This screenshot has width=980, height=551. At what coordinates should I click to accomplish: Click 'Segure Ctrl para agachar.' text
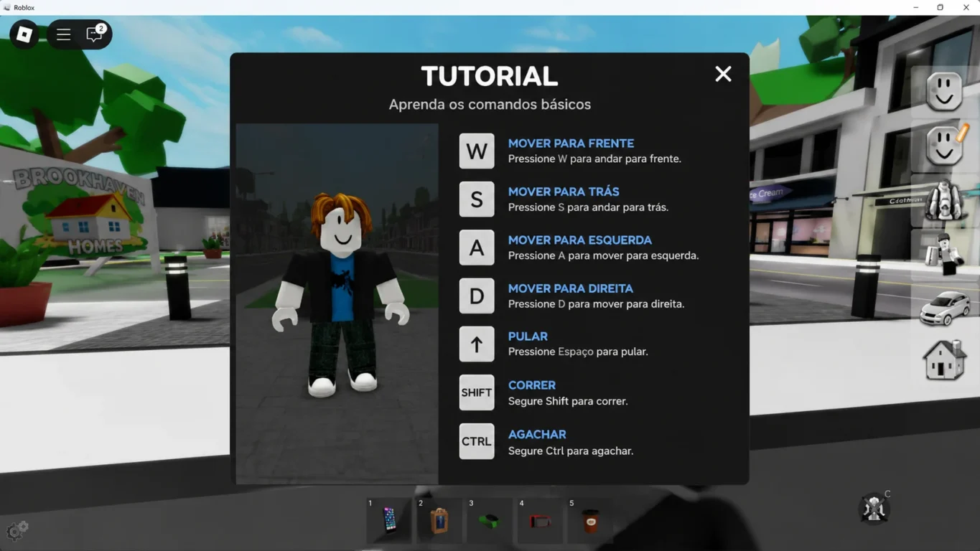[571, 451]
